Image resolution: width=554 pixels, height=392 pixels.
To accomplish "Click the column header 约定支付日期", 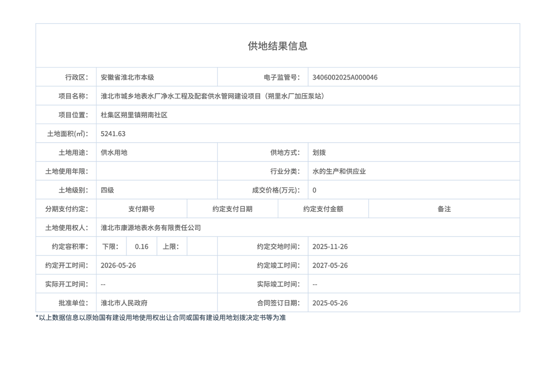I will point(233,209).
